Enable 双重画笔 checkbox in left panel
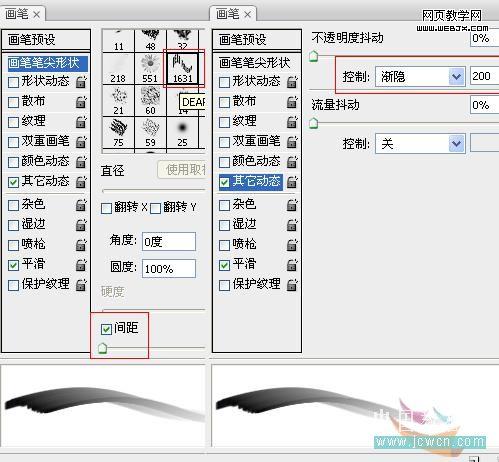 (13, 142)
